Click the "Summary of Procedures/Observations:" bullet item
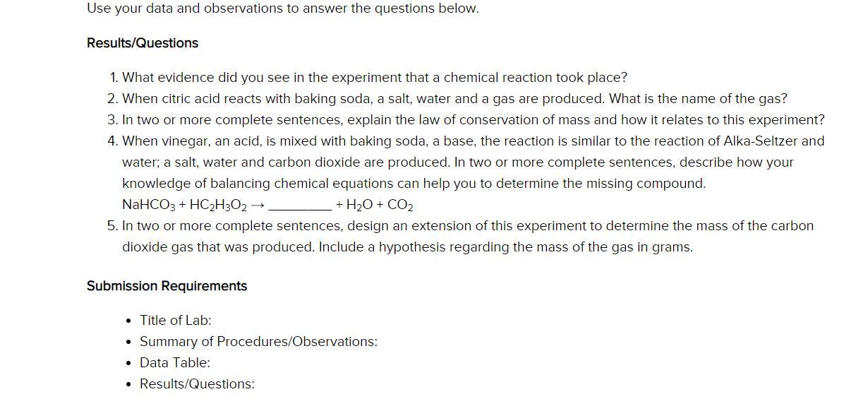The width and height of the screenshot is (868, 416). (258, 342)
